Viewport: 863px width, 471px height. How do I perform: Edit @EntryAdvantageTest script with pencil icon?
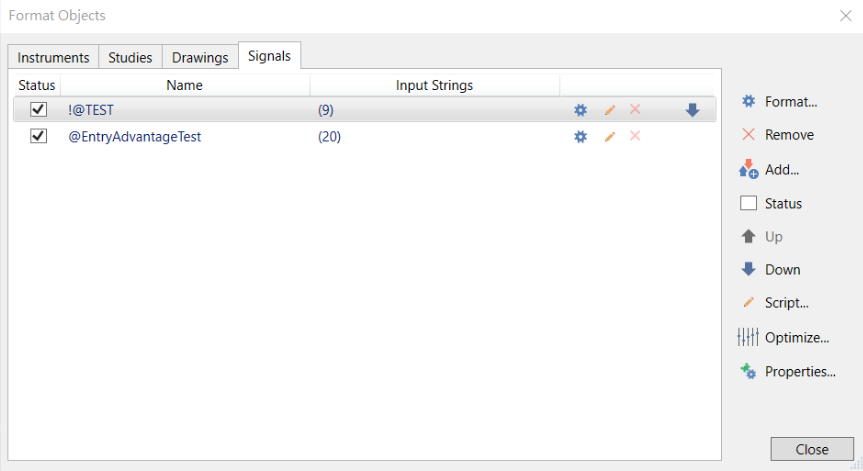point(609,136)
